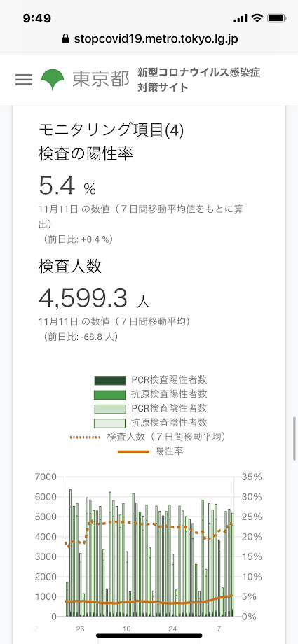Tap the stopcovid19.metro.tokyo.lg.jp address bar
Image resolution: width=298 pixels, height=644 pixels.
[x=150, y=38]
